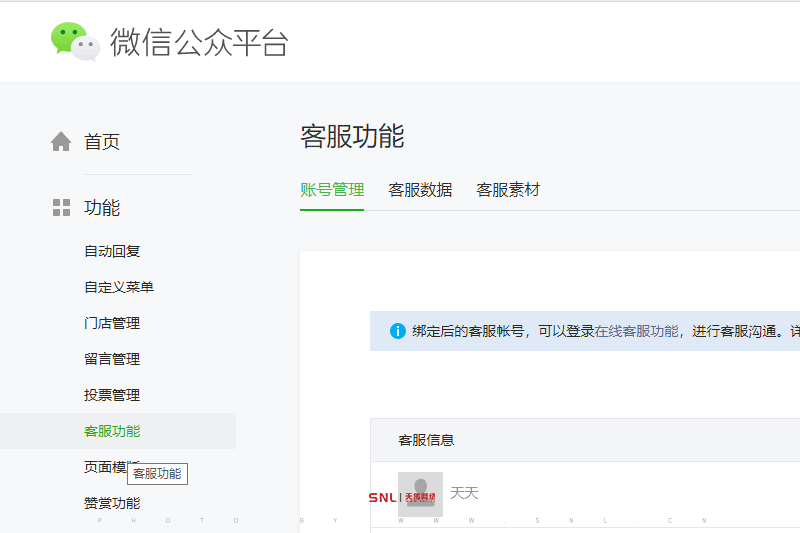800x533 pixels.
Task: Open the 在线客服功能 link
Action: pyautogui.click(x=637, y=331)
